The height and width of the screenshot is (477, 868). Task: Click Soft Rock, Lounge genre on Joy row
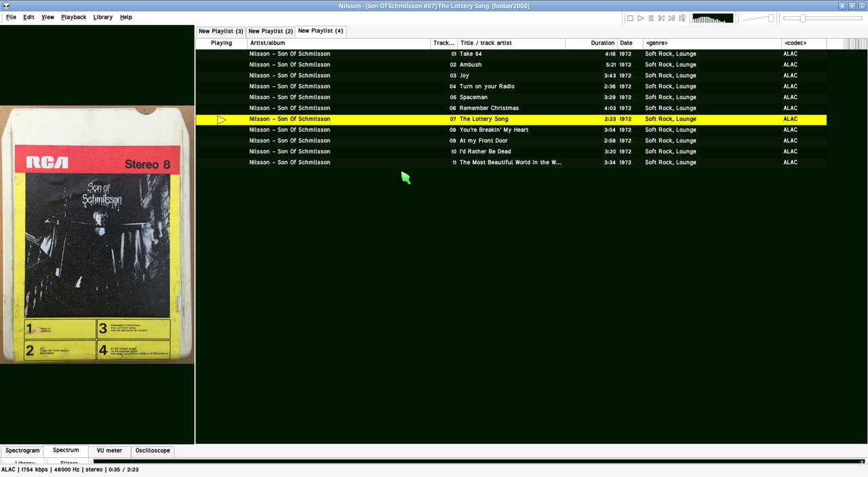tap(671, 76)
